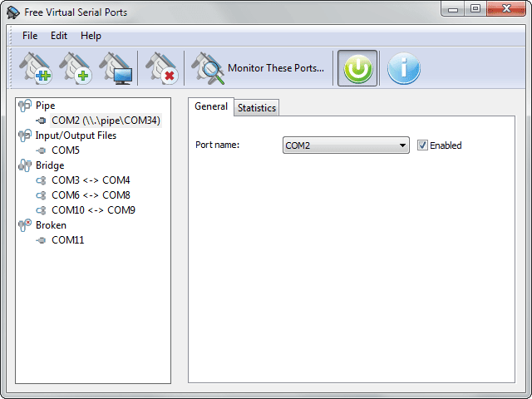
Task: Click the create single port (green plus) icon
Action: click(x=76, y=68)
